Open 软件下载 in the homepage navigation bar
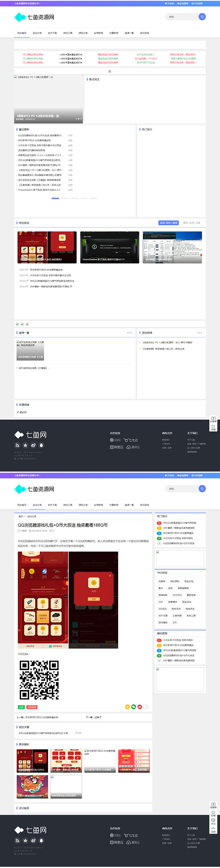This screenshot has height=868, width=220. 53,33
